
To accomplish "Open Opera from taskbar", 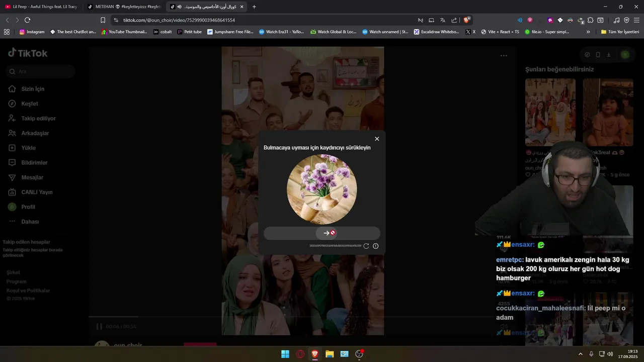I will [300, 354].
